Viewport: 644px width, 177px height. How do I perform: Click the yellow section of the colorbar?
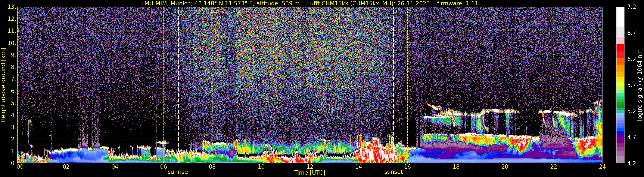(620, 80)
